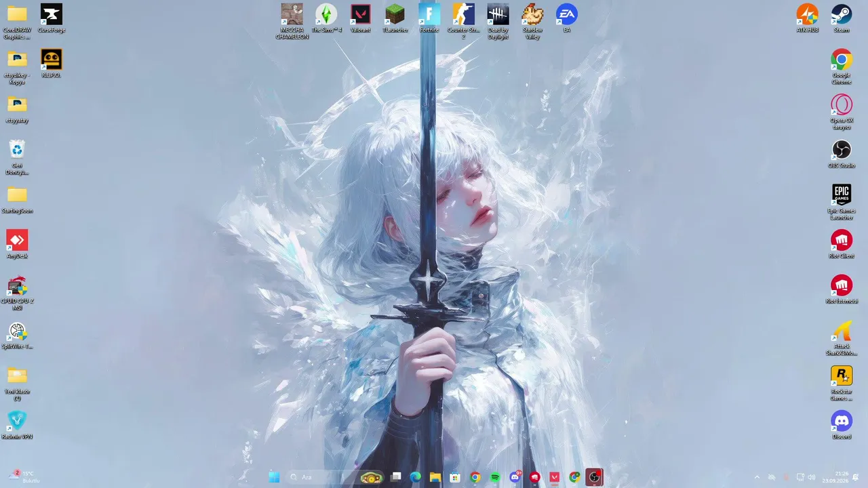The width and height of the screenshot is (868, 488).
Task: Open Task View from the taskbar
Action: point(397,477)
